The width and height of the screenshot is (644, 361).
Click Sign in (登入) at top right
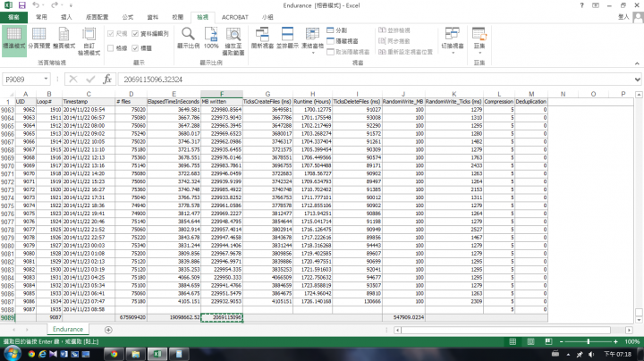623,17
